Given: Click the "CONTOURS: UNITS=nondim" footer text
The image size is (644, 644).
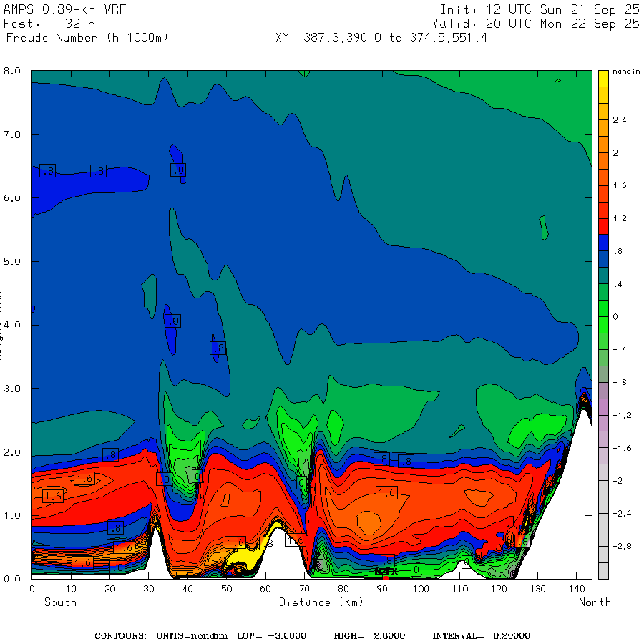Looking at the screenshot, I should (x=161, y=636).
